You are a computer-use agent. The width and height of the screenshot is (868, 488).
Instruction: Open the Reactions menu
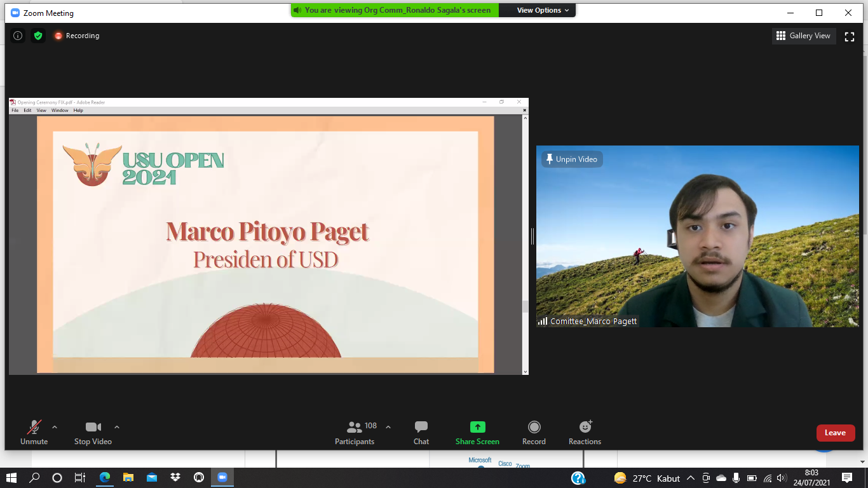pyautogui.click(x=585, y=432)
